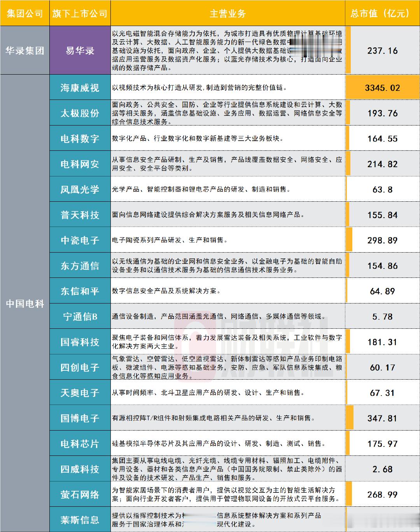The height and width of the screenshot is (532, 420).
Task: Click 四威科技 business description text
Action: tap(227, 469)
